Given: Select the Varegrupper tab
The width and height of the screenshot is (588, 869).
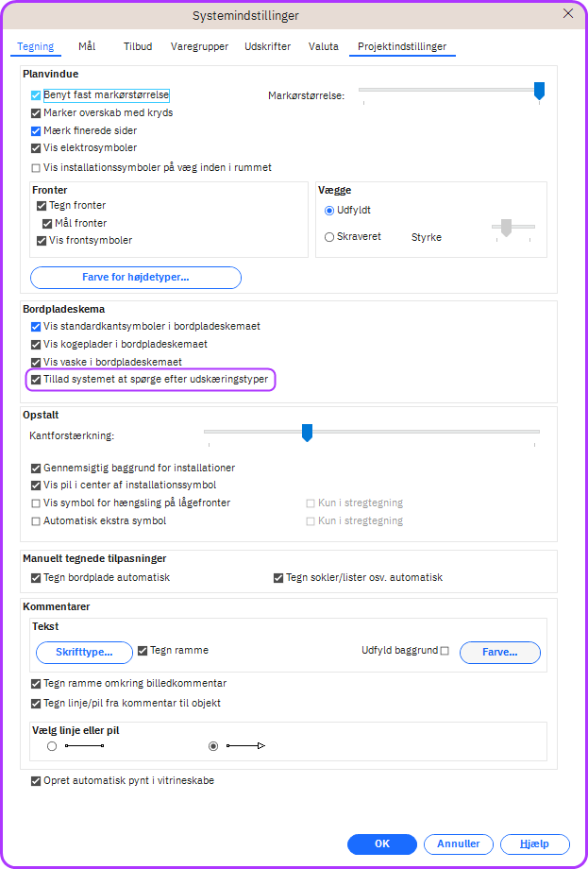Looking at the screenshot, I should (x=199, y=46).
